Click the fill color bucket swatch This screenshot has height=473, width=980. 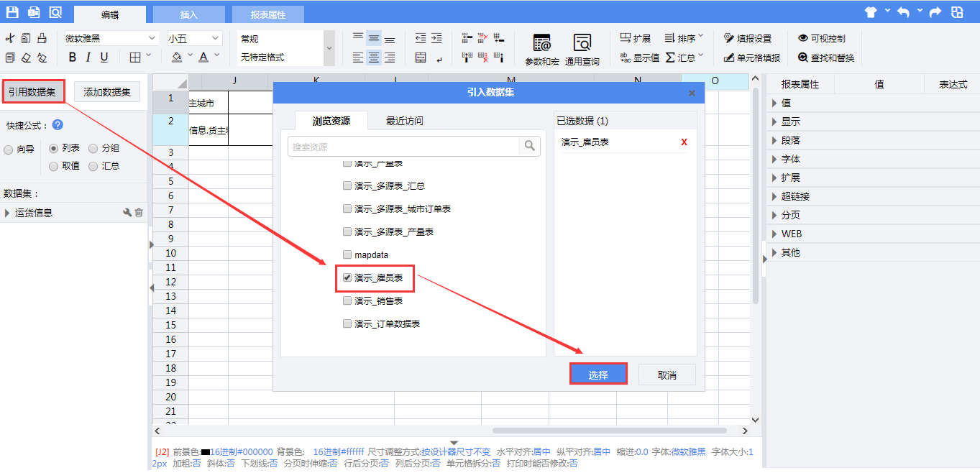[177, 58]
